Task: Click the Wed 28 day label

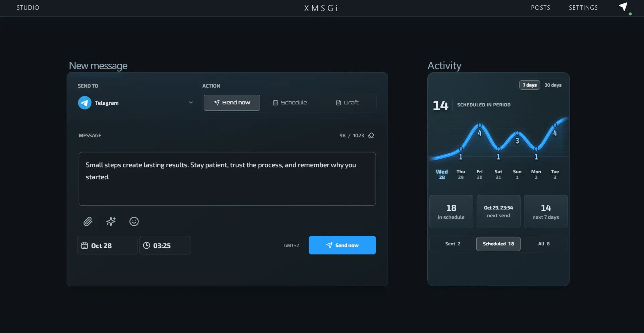Action: (442, 174)
